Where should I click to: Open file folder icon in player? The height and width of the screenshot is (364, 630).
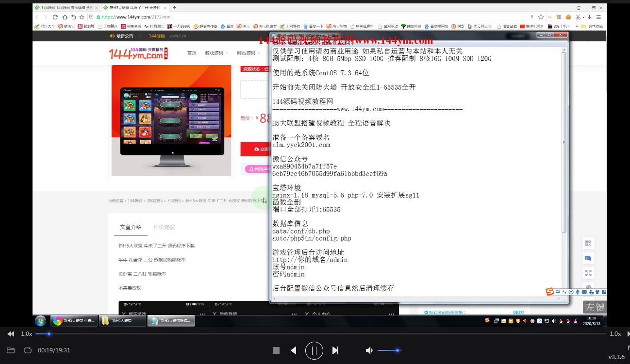[11, 350]
